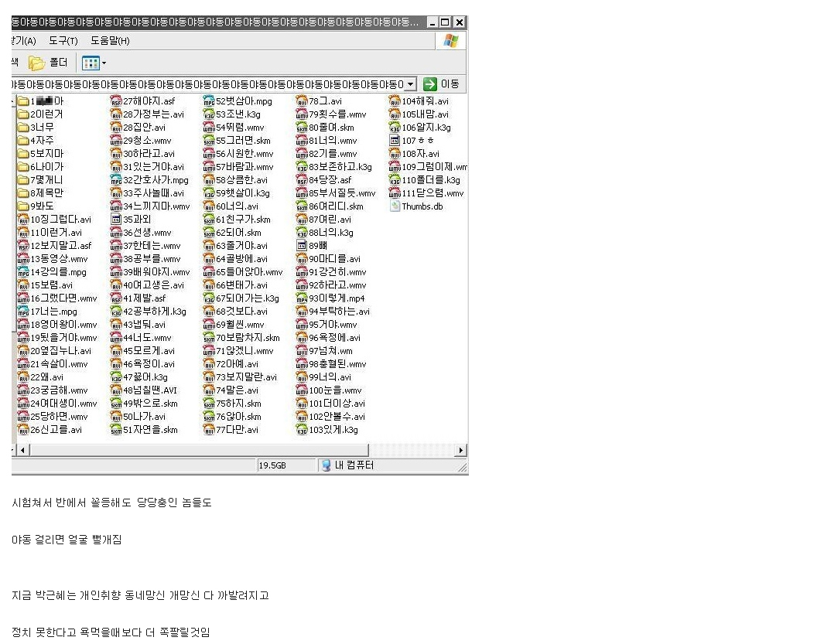Click the 폴더 folders toolbar button
Screen dimensions: 824x644
coord(48,63)
